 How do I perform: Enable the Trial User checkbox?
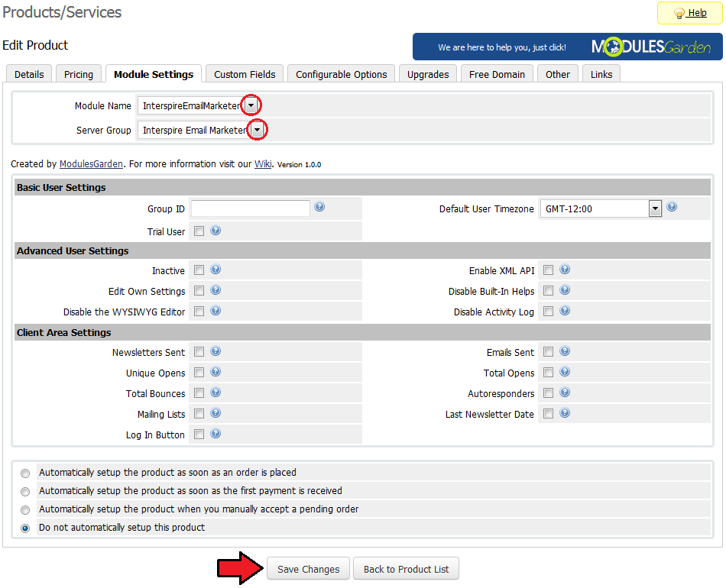[199, 231]
